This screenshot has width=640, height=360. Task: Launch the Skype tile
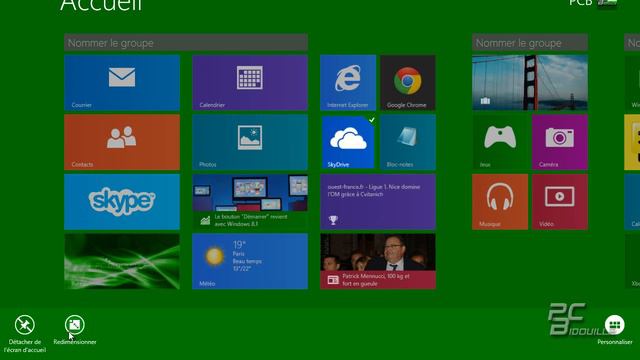point(122,202)
